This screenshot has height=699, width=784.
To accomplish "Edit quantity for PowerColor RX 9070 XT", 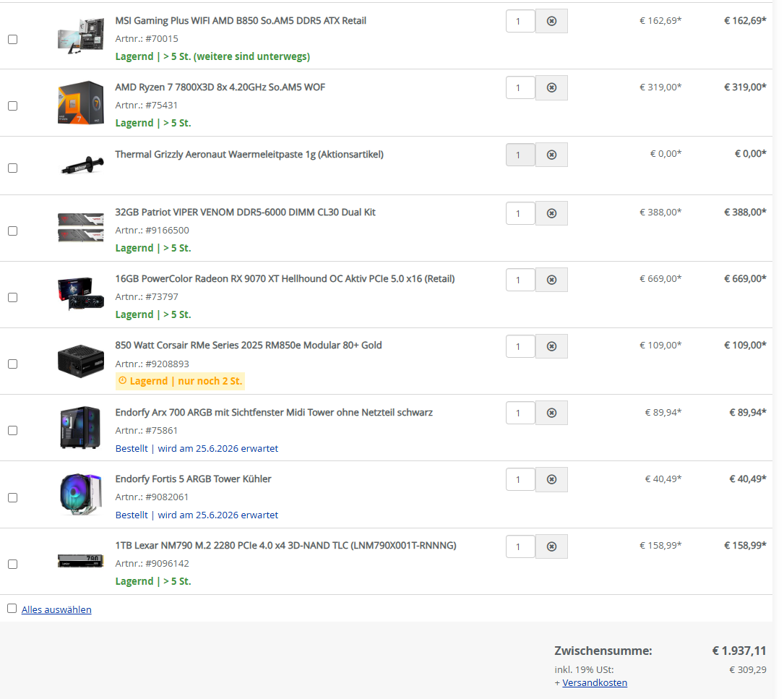I will (x=520, y=280).
